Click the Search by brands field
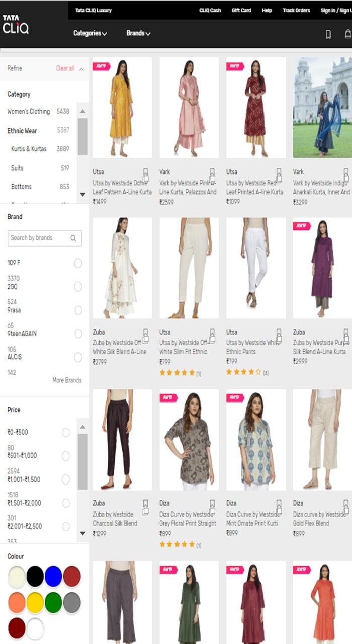The image size is (352, 644). 44,238
